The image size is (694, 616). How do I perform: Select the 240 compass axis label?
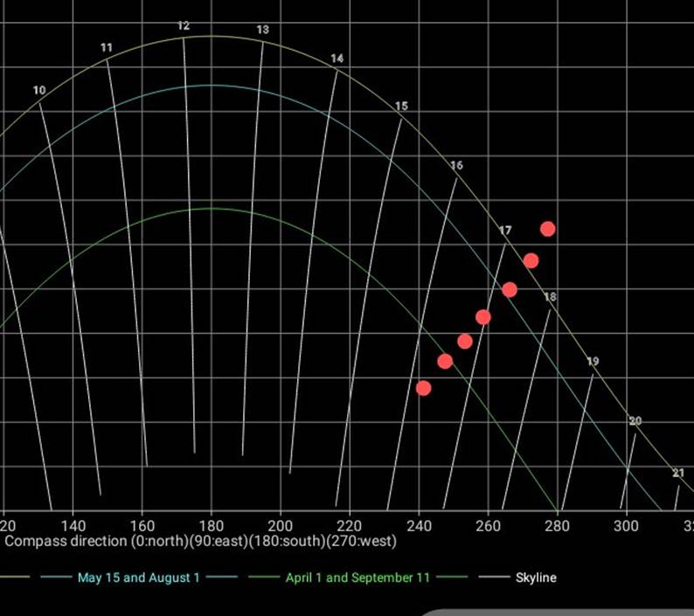click(419, 526)
